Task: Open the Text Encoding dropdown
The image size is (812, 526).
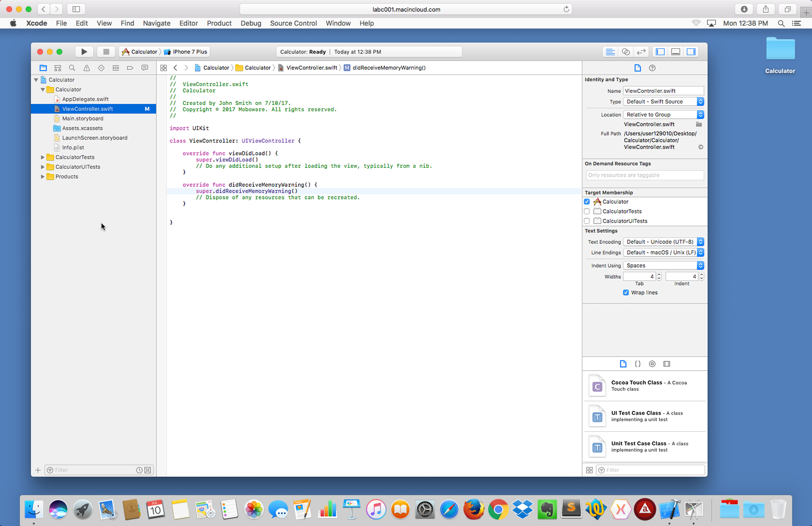Action: point(663,242)
